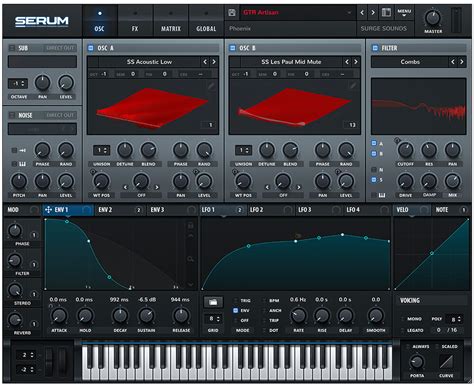The height and width of the screenshot is (386, 474).
Task: Click SS Les Paul Mid Mute name
Action: click(x=291, y=62)
